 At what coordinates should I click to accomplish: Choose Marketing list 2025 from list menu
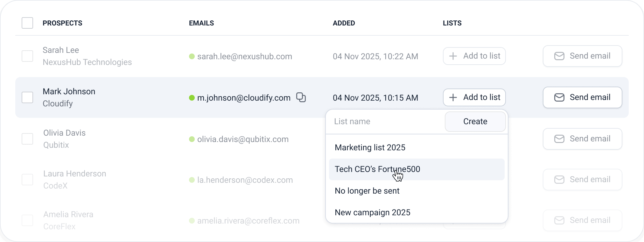[370, 147]
